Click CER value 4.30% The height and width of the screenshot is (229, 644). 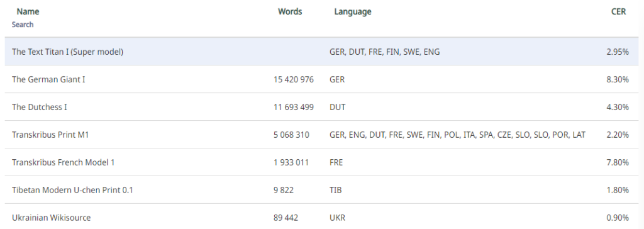coord(618,107)
